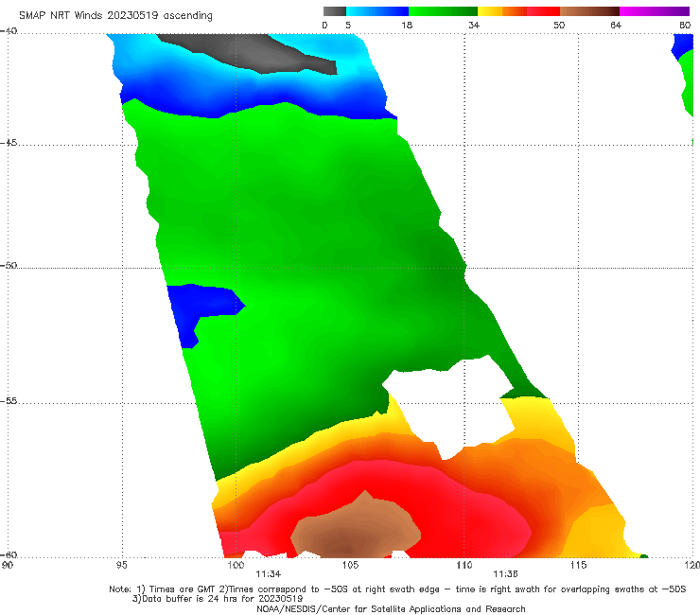Image resolution: width=700 pixels, height=615 pixels.
Task: Click the color bar label '18'
Action: pos(407,26)
